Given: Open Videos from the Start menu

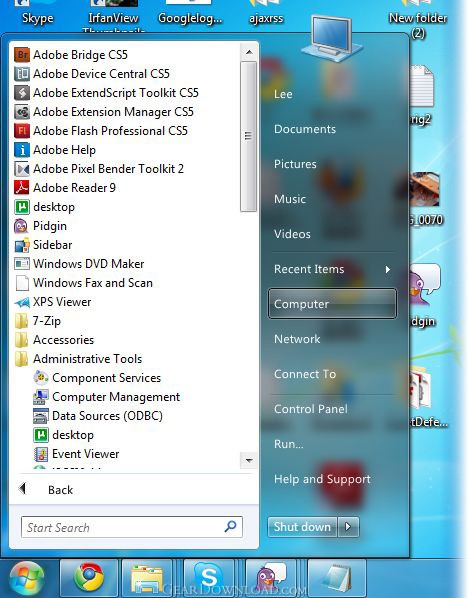Looking at the screenshot, I should (x=292, y=234).
